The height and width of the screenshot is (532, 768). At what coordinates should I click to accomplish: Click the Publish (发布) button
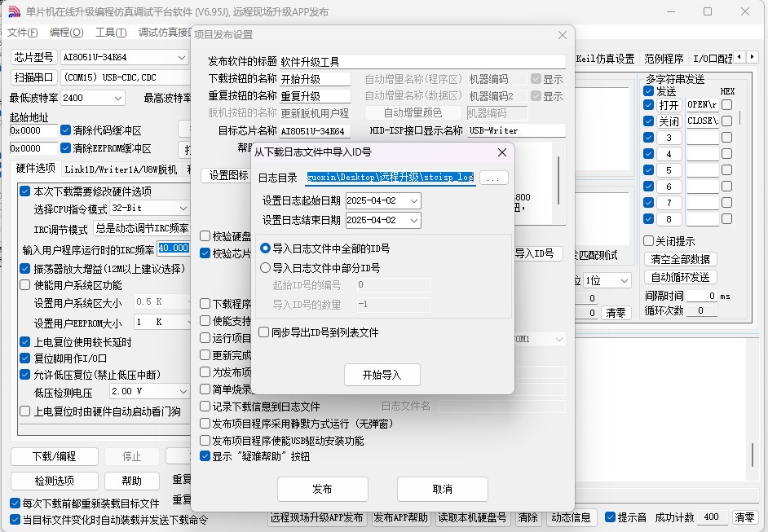pos(322,489)
